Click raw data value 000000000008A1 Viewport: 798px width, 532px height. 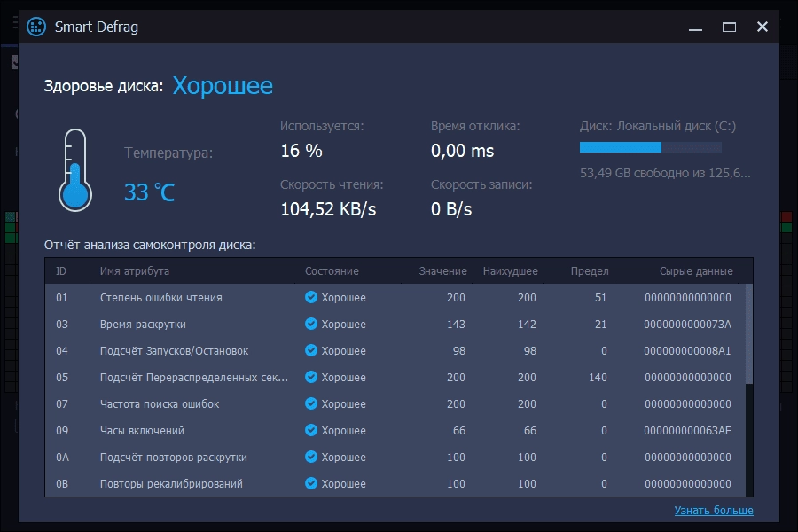pos(687,350)
